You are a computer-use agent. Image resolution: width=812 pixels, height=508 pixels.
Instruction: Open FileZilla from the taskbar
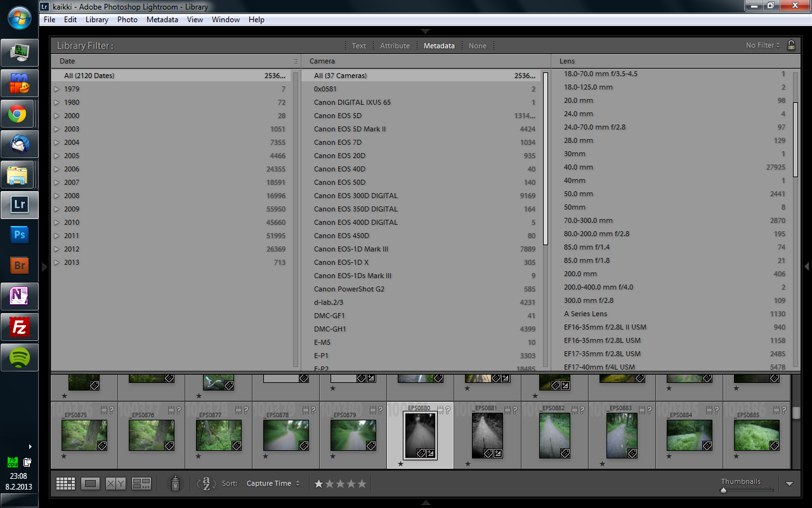click(x=19, y=327)
